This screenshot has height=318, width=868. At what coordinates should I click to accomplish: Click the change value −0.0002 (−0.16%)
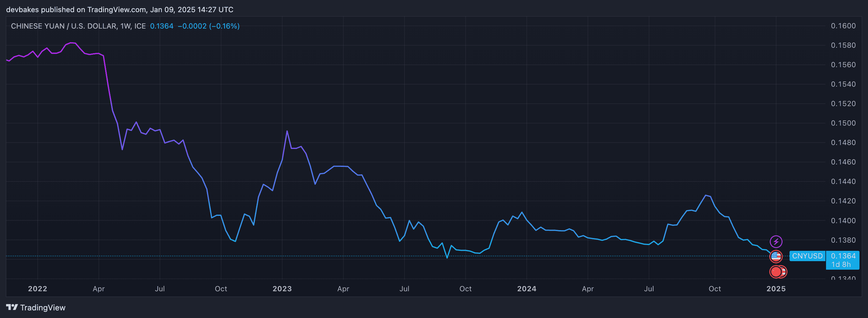[209, 26]
